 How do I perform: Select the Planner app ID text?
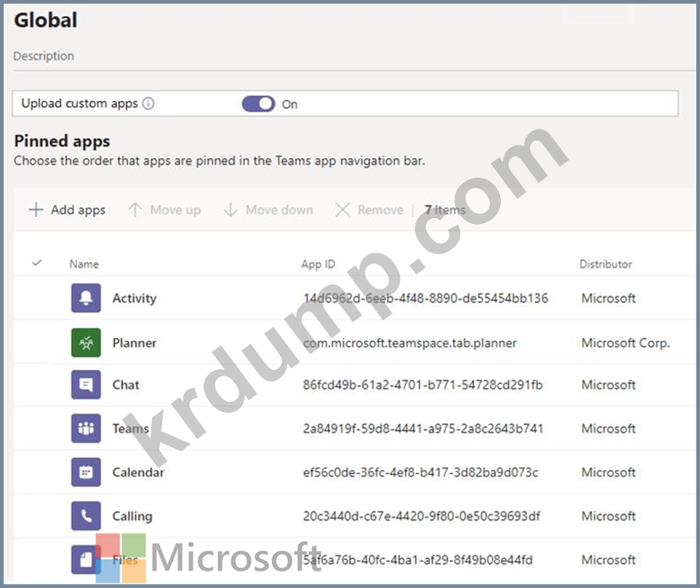409,343
